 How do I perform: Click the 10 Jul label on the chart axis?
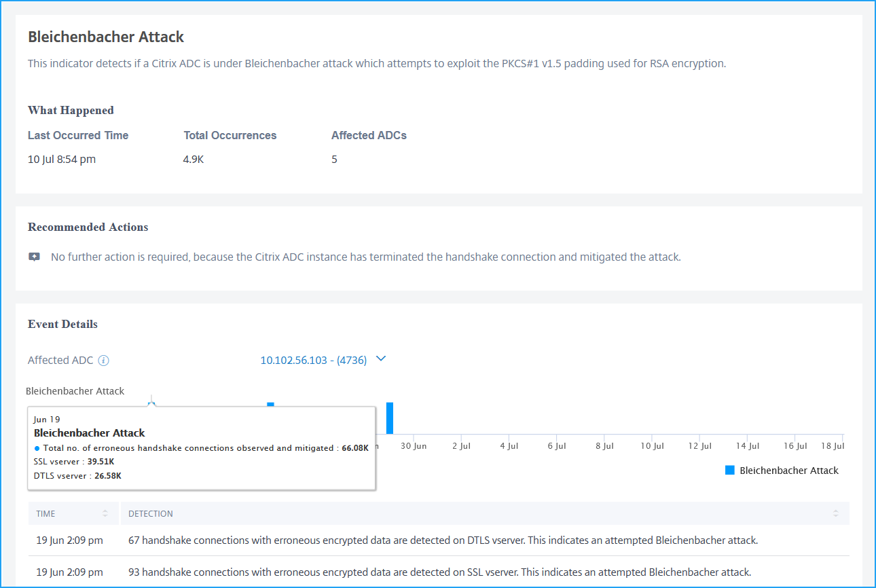(x=652, y=446)
